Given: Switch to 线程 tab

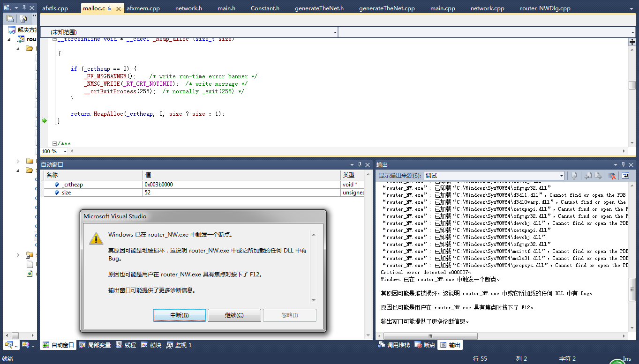Looking at the screenshot, I should 126,345.
